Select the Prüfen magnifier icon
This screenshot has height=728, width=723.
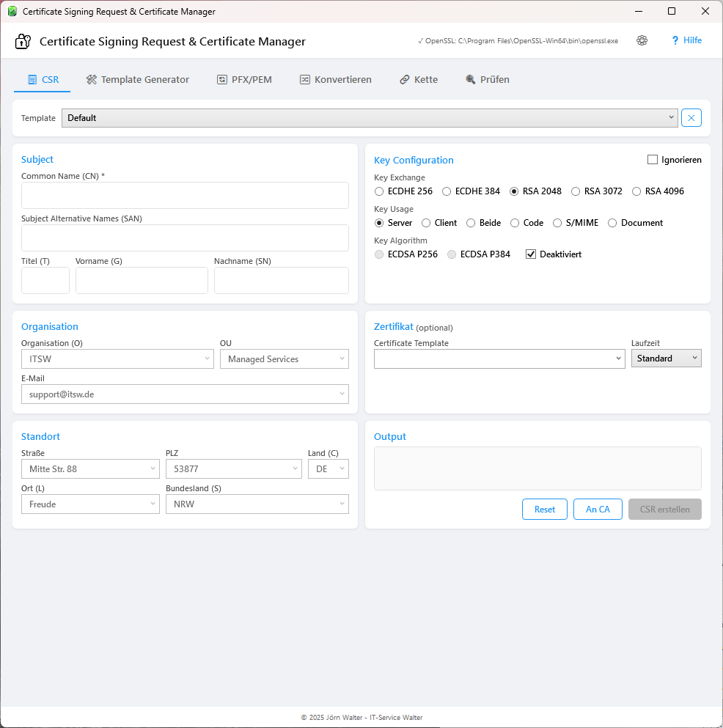pyautogui.click(x=469, y=79)
